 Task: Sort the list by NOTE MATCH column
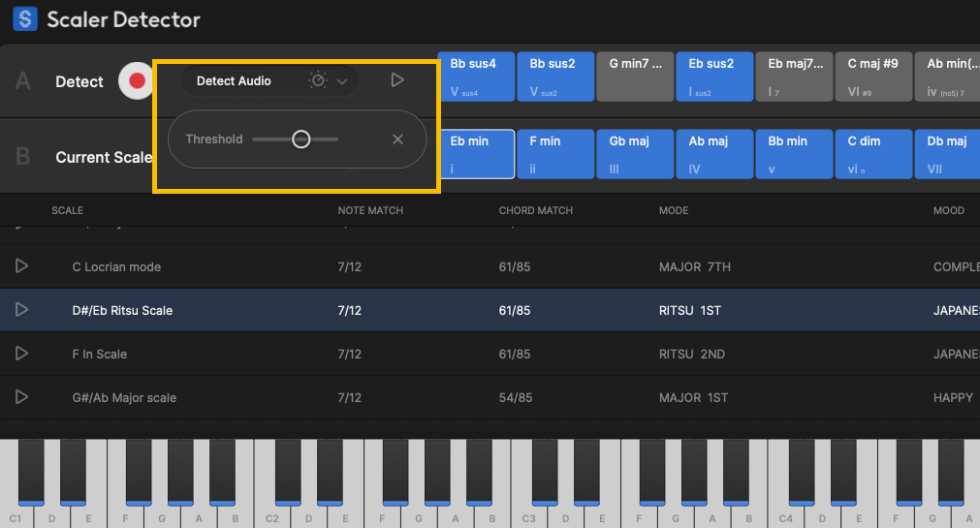(370, 210)
